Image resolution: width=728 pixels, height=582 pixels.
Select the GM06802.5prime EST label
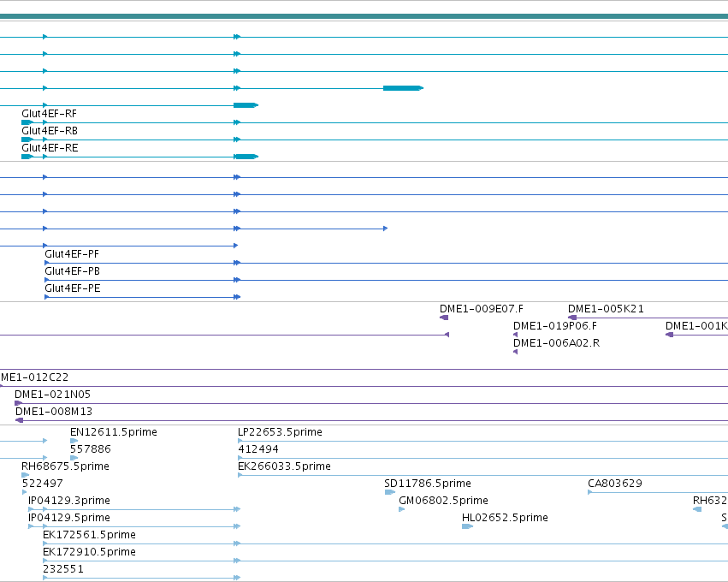pos(443,501)
